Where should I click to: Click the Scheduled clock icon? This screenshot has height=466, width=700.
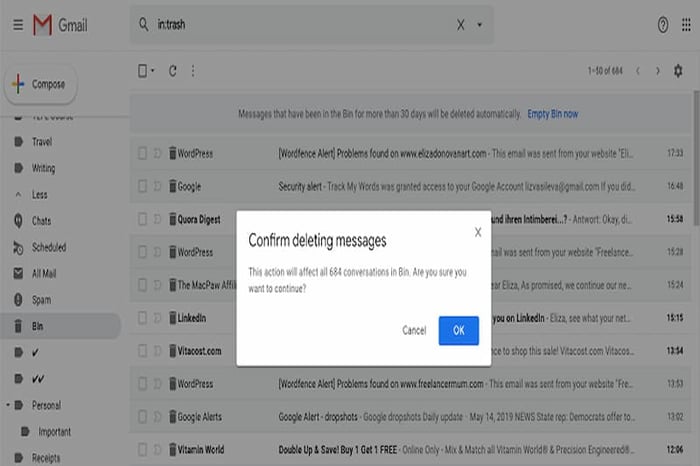[18, 247]
